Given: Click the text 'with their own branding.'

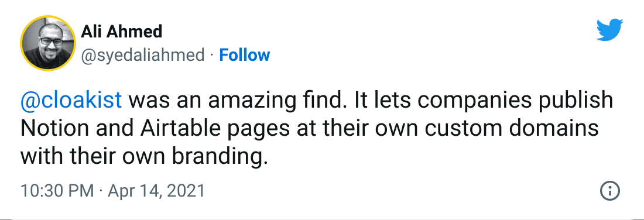Looking at the screenshot, I should pos(144,157).
